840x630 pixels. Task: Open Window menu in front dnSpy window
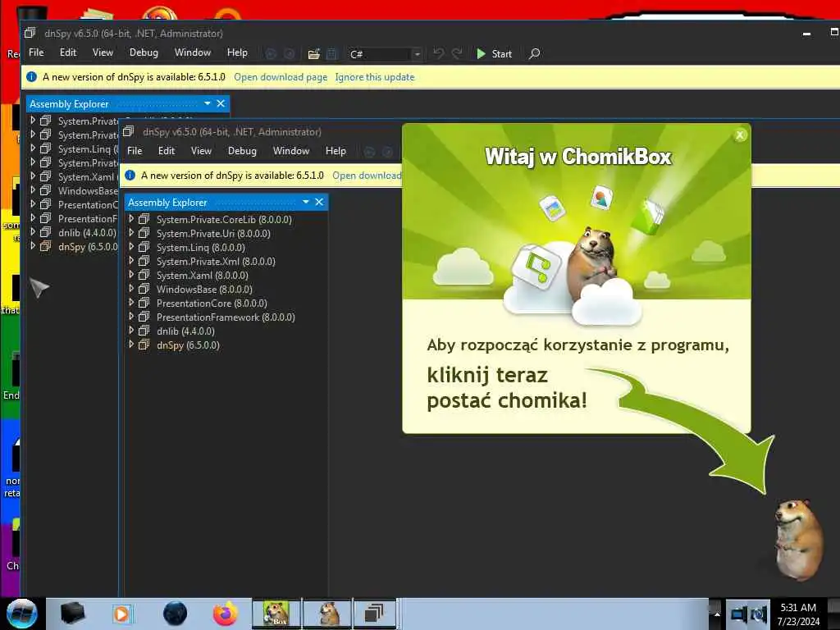291,151
